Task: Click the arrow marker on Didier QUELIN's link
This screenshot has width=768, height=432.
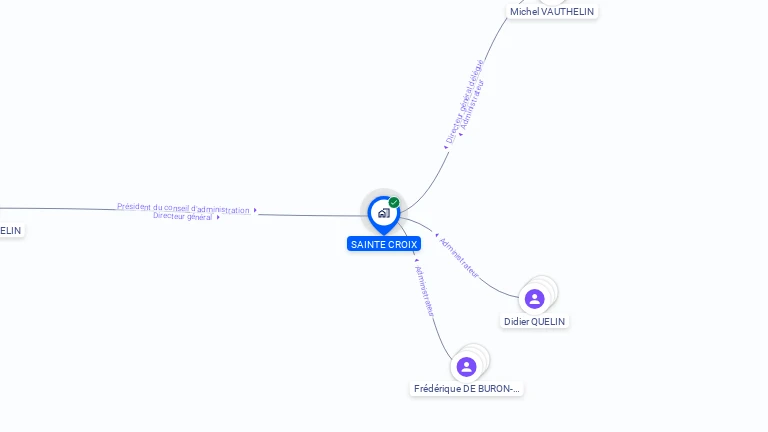Action: 436,235
